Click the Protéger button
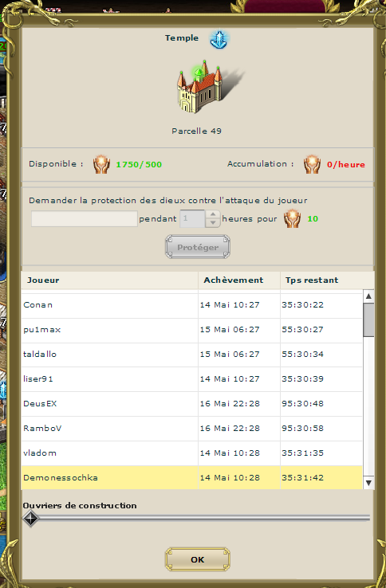Screen dimensions: 386x588 [198, 247]
